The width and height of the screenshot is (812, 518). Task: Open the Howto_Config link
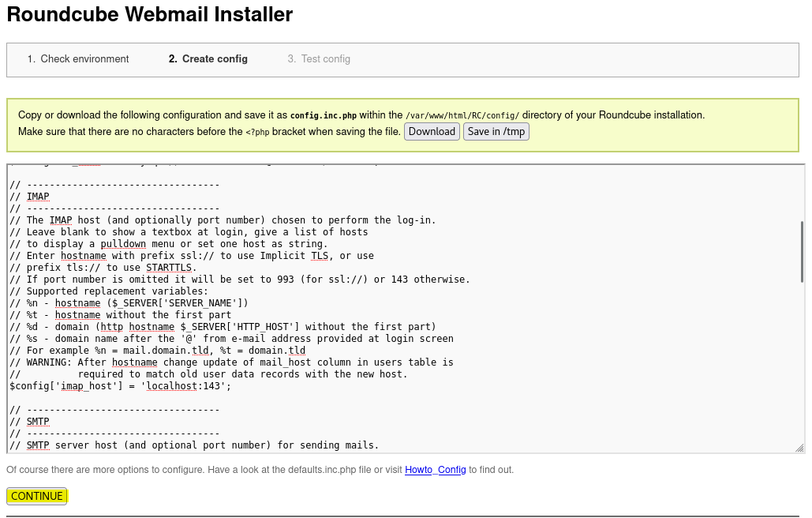coord(435,470)
